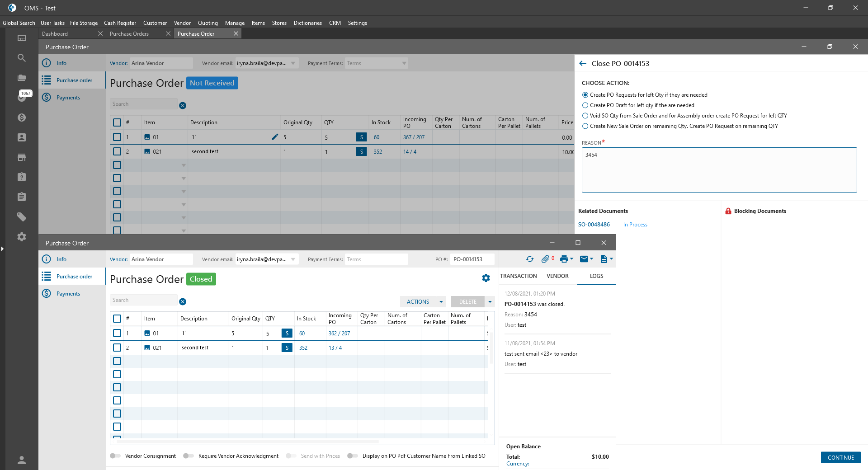Click the refresh icon in PO toolbar
This screenshot has width=868, height=470.
click(529, 259)
